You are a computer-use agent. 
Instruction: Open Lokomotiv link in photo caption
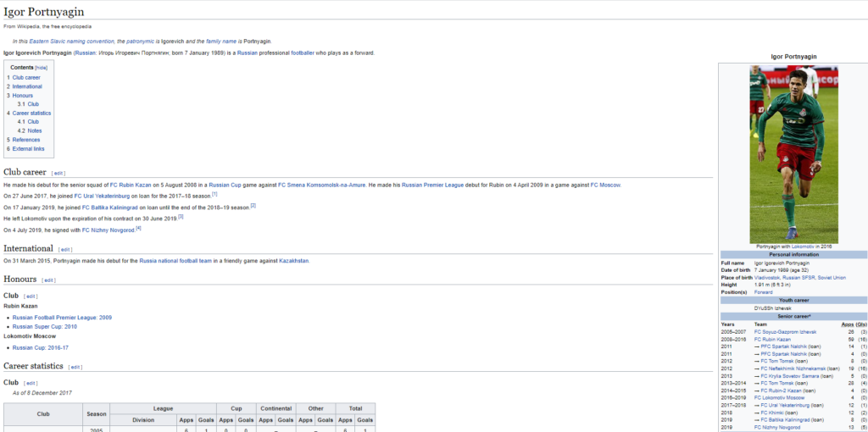(x=802, y=246)
